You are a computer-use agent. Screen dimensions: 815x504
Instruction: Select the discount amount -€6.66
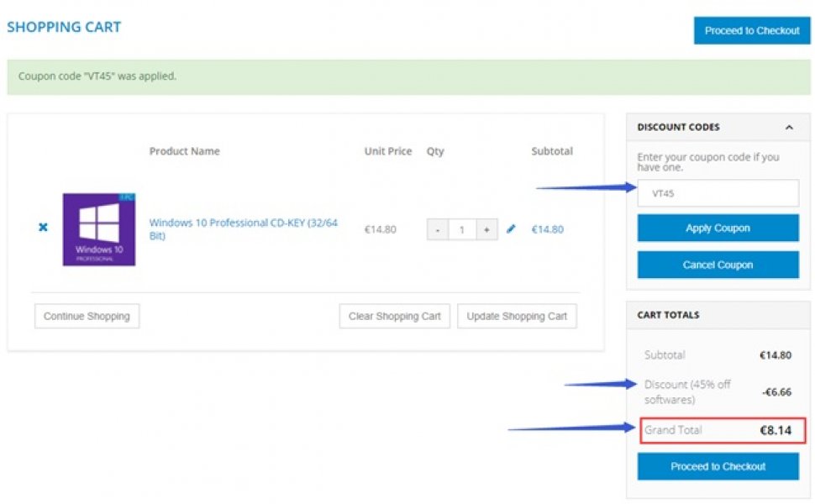(x=776, y=392)
